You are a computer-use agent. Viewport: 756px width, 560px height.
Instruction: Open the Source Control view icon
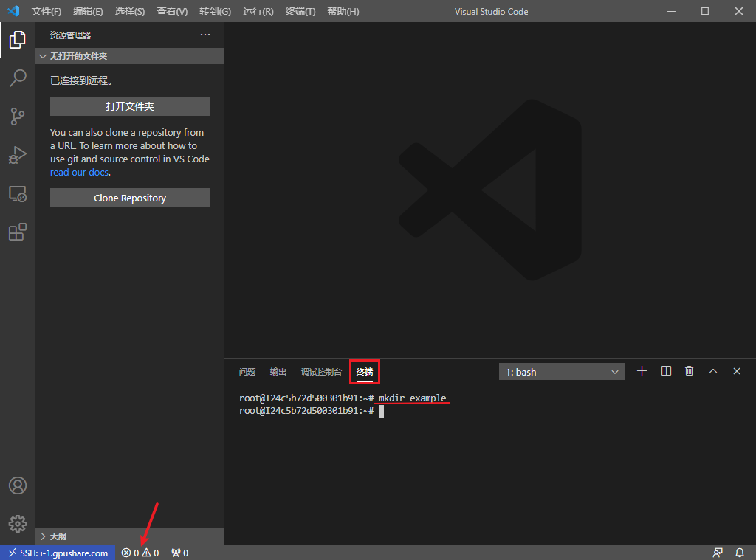point(18,117)
